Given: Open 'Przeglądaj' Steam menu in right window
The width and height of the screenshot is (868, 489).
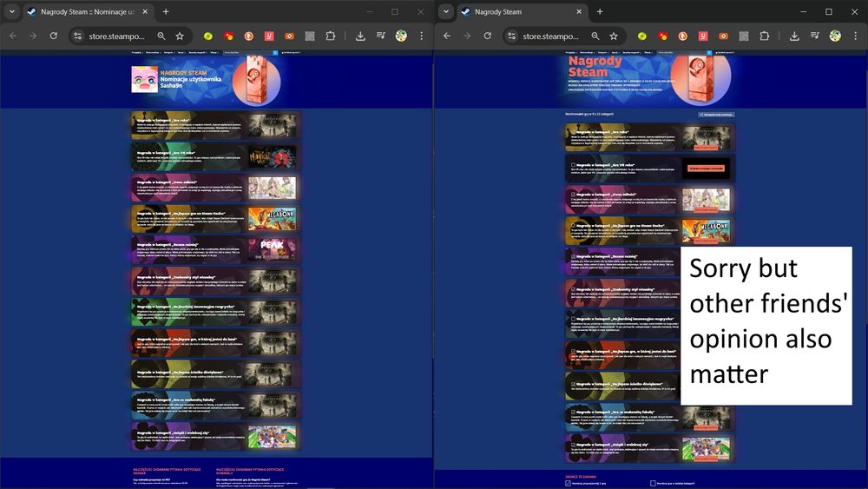Looking at the screenshot, I should coord(571,53).
